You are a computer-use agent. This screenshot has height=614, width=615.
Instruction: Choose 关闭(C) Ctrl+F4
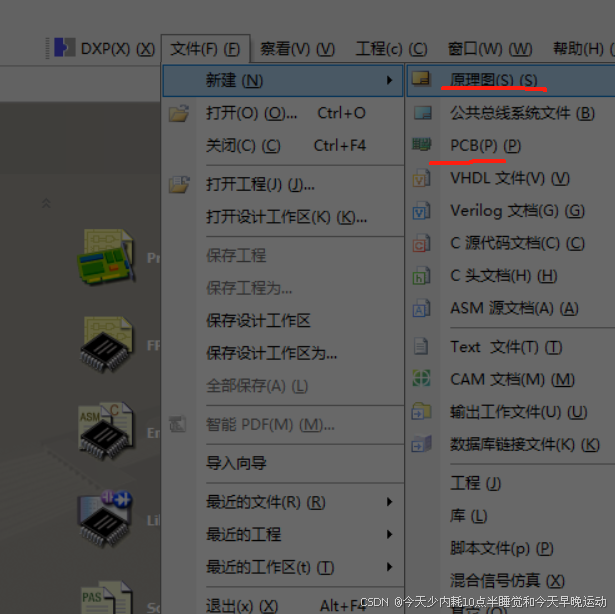(x=283, y=146)
